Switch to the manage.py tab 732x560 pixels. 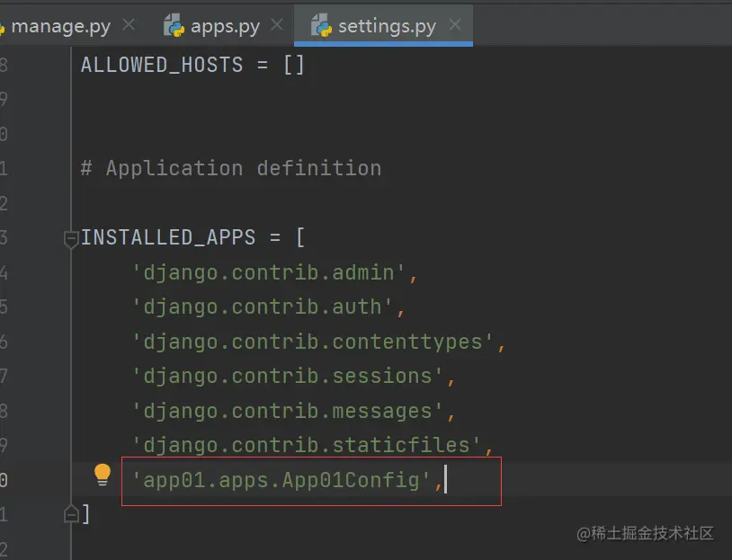[60, 26]
